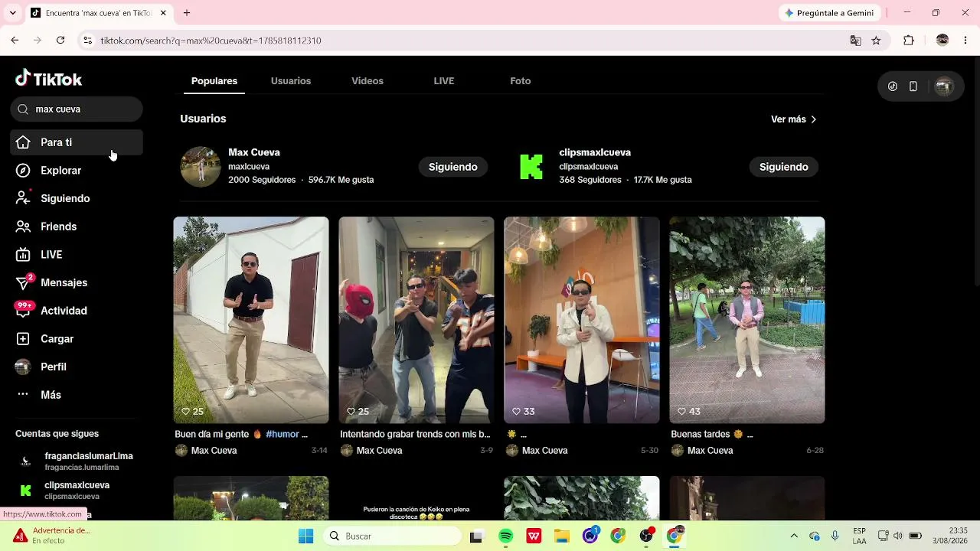Open the Explorar compass page
The height and width of the screenshot is (551, 980).
click(x=77, y=171)
